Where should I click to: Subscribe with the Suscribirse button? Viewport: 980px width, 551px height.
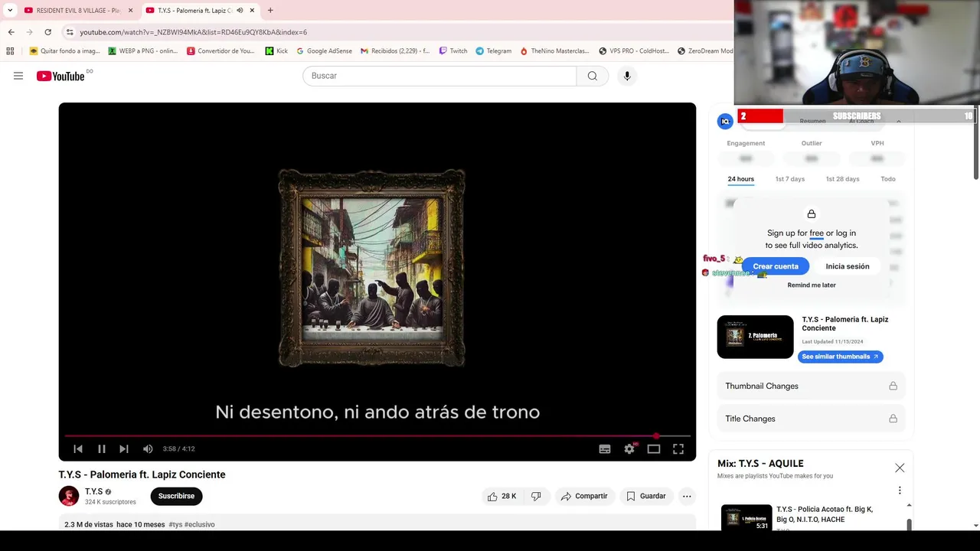pyautogui.click(x=176, y=496)
